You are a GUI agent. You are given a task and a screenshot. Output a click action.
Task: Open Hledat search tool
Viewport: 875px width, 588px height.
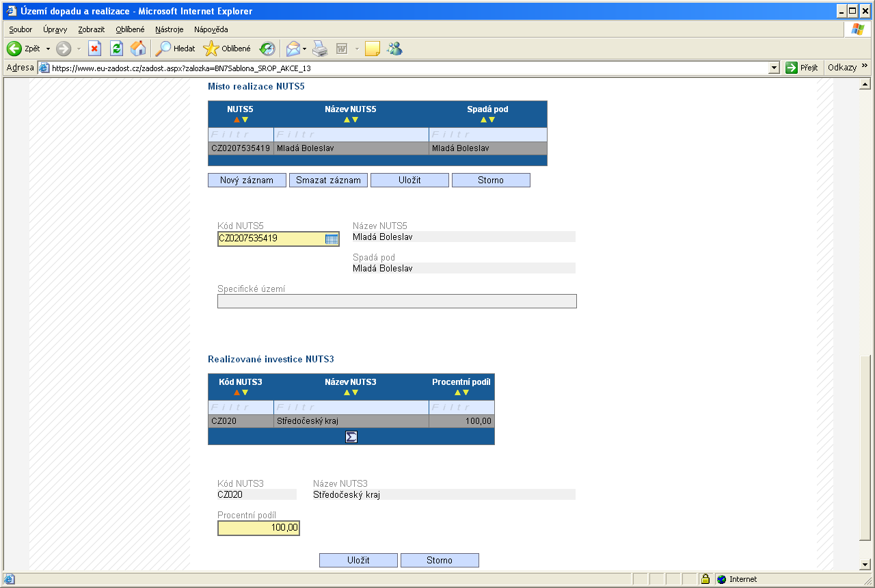point(175,49)
